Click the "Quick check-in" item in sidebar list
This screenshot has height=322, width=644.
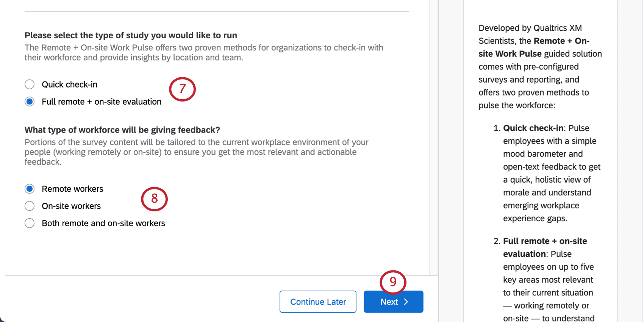pos(533,128)
